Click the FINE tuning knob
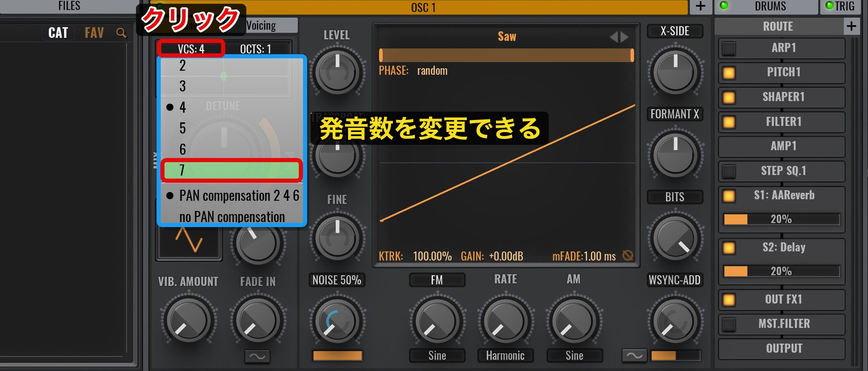868x371 pixels. [337, 238]
